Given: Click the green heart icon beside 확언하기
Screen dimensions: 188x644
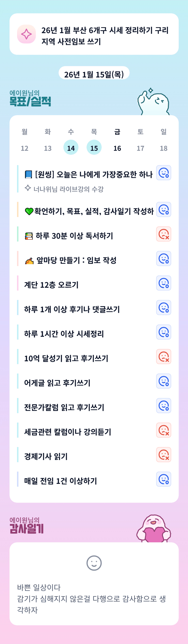Looking at the screenshot, I should click(29, 211).
